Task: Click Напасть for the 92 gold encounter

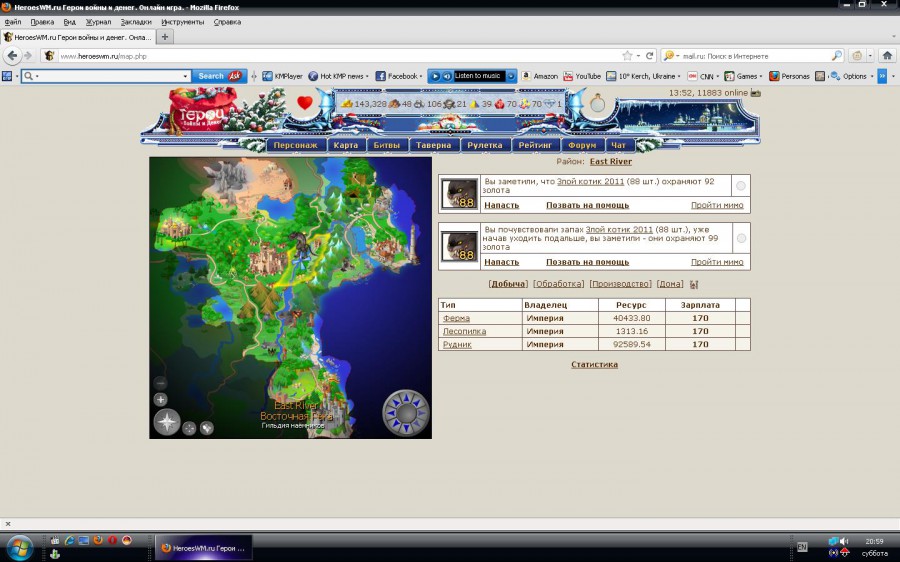Action: point(502,205)
